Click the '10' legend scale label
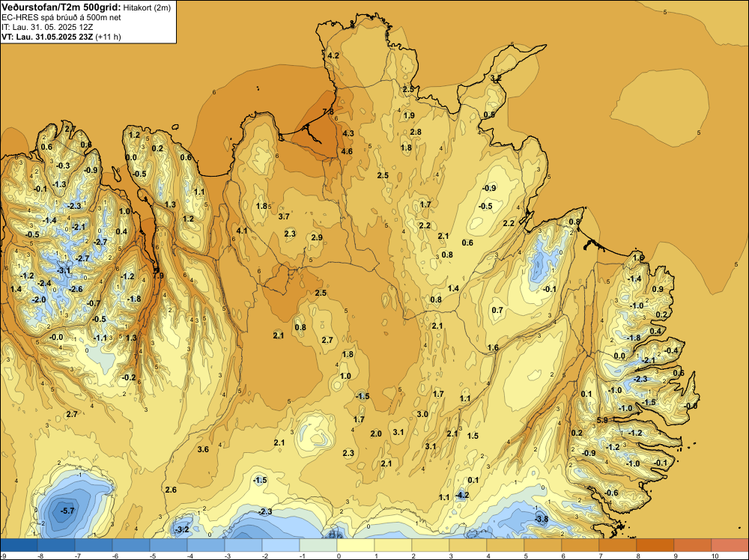Image resolution: width=749 pixels, height=560 pixels. (x=715, y=556)
